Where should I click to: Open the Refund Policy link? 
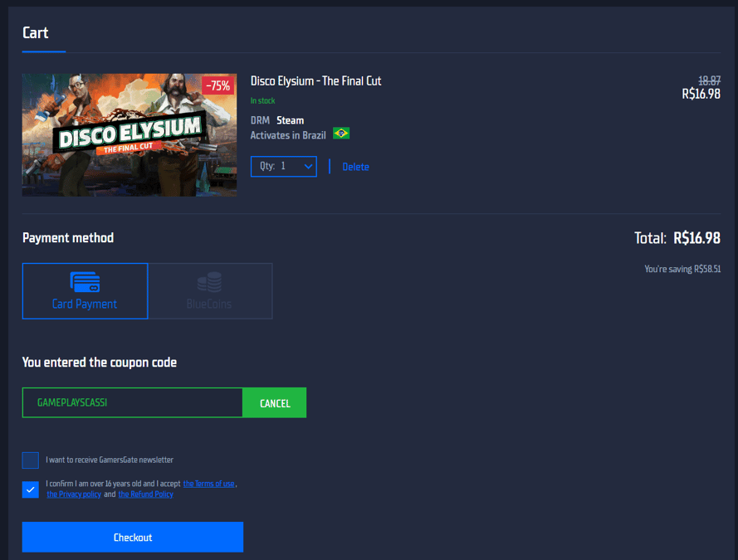tap(145, 494)
